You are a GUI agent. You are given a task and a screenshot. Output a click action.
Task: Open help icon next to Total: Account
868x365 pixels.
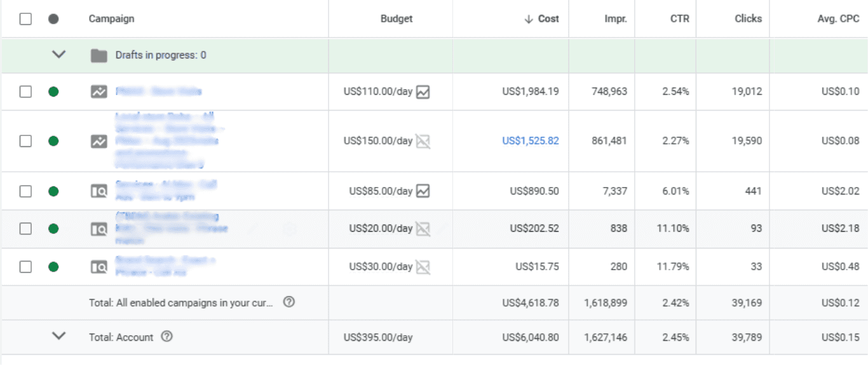coord(167,337)
